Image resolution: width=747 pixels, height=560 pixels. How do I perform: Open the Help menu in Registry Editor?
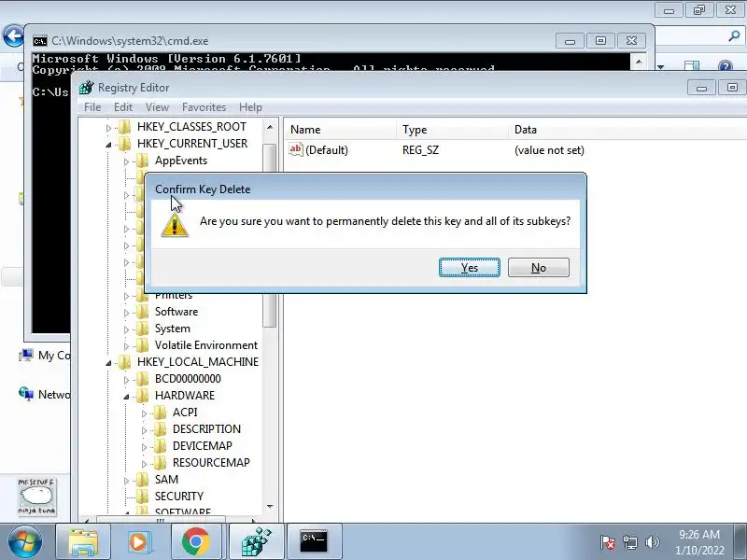point(250,107)
